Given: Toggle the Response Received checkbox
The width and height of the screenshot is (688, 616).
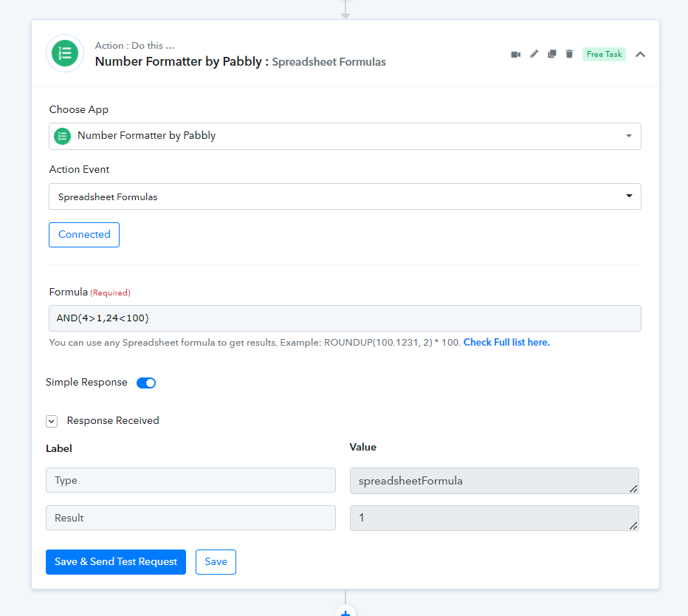Looking at the screenshot, I should [52, 421].
